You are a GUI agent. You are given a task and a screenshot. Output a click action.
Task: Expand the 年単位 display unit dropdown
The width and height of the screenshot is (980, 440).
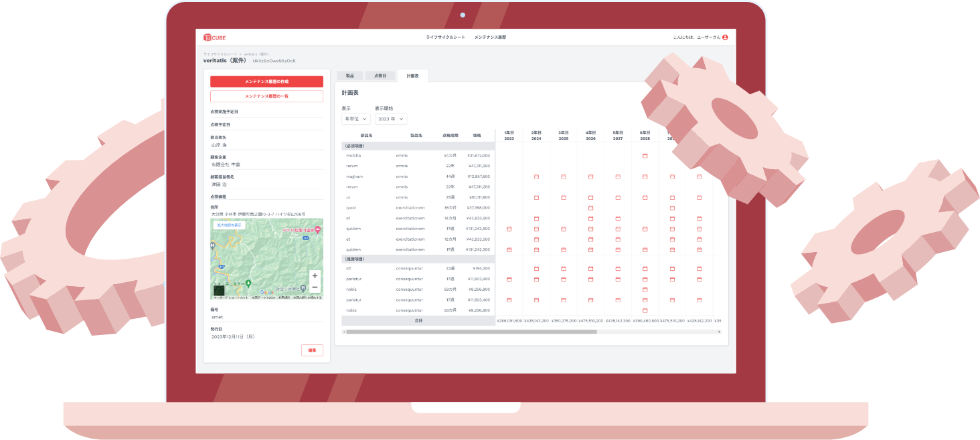pos(355,118)
